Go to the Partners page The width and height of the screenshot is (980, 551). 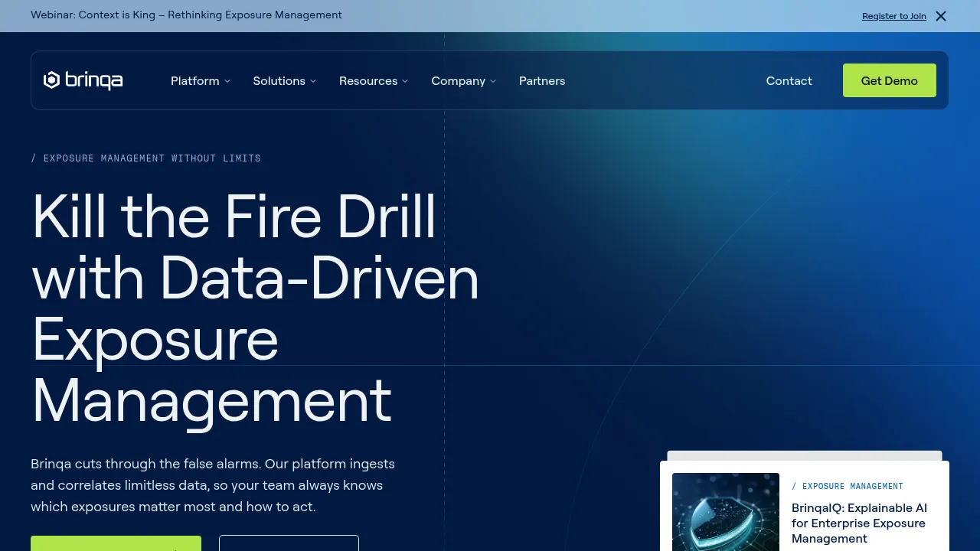[x=542, y=81]
